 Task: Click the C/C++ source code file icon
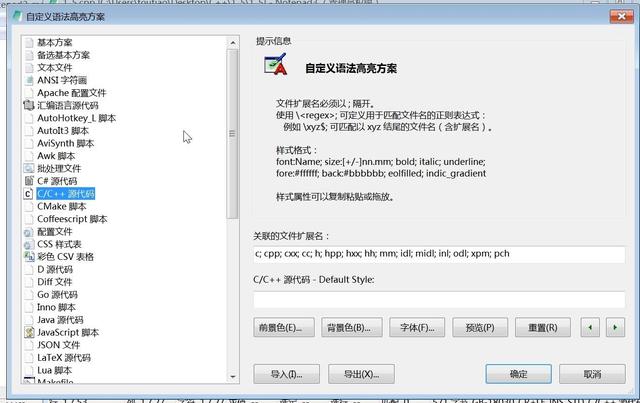pos(28,194)
